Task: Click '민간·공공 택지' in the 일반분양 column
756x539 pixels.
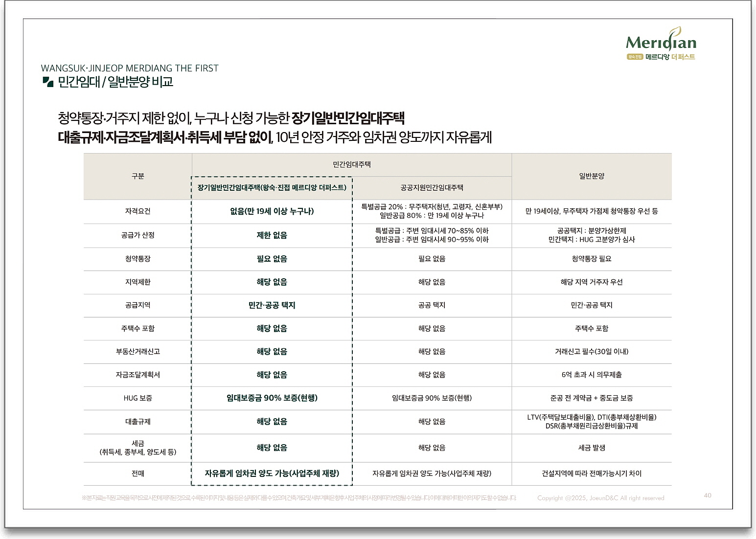Action: [592, 305]
